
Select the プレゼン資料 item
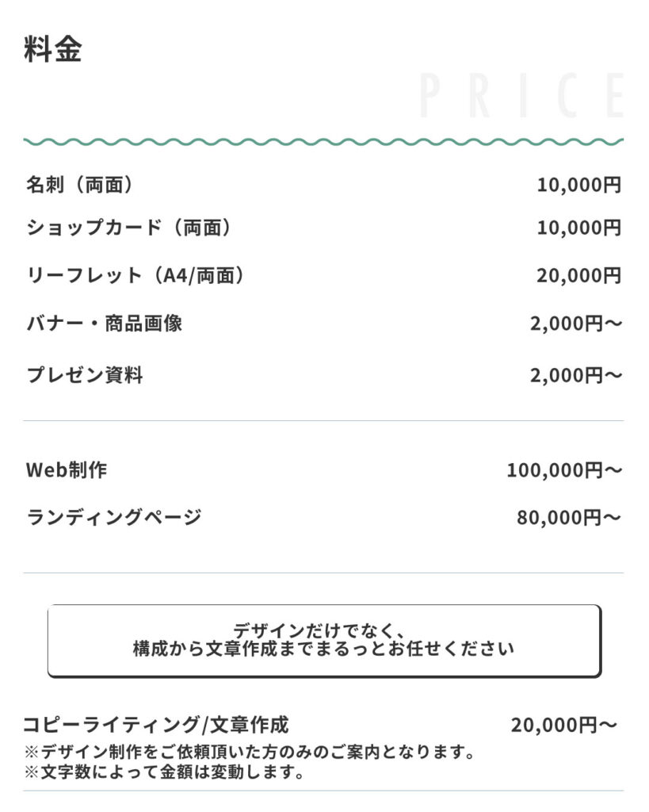[85, 374]
